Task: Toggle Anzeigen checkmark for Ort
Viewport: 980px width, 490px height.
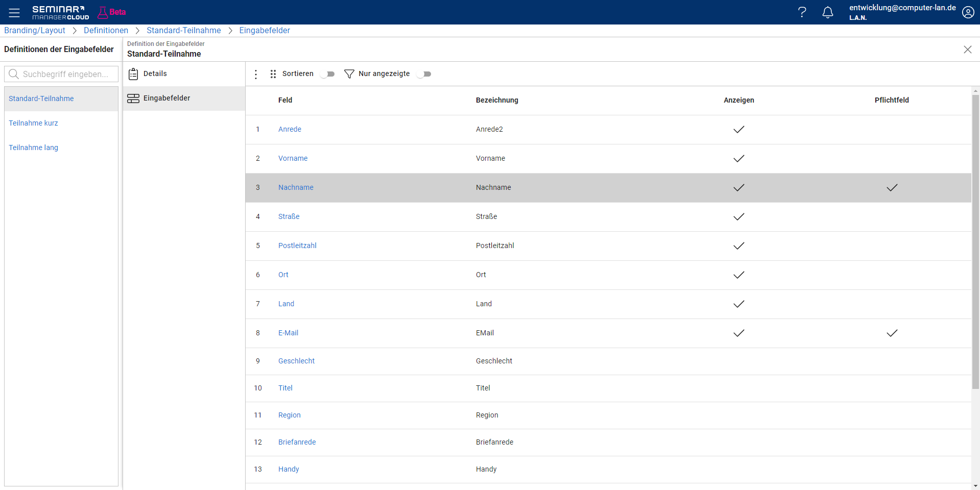Action: (x=739, y=275)
